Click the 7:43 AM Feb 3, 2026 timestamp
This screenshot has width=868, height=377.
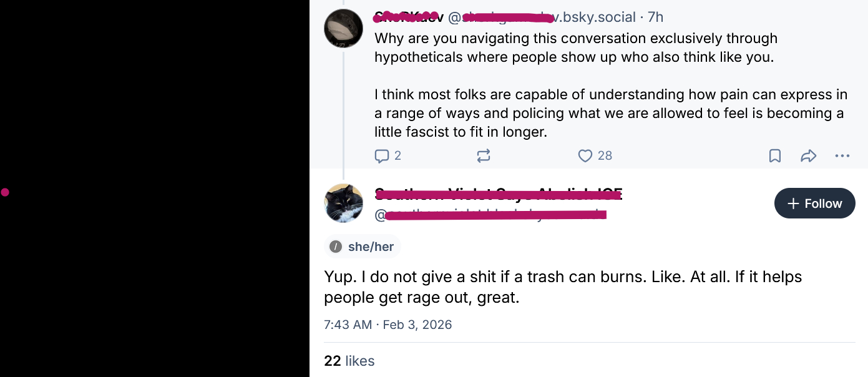388,325
